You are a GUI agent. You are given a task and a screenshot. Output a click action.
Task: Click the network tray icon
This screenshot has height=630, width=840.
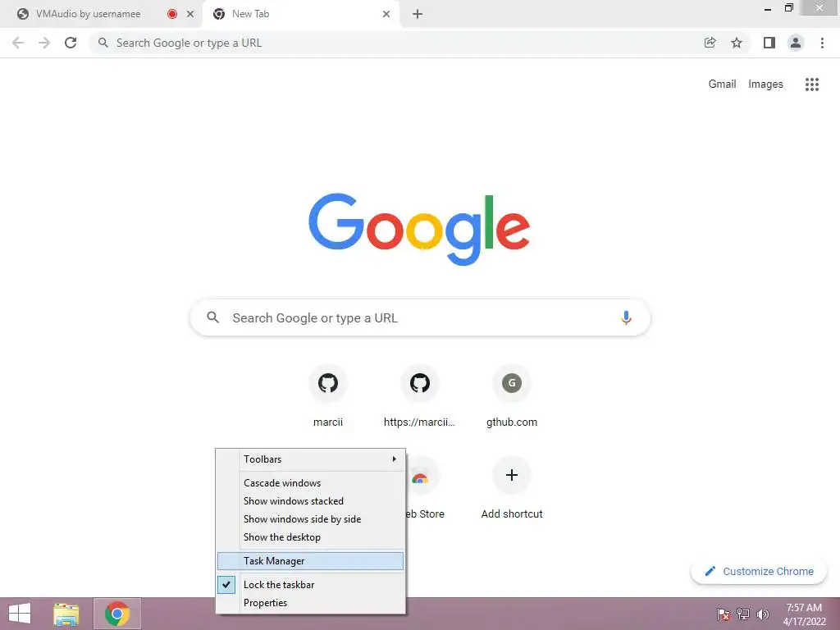click(x=743, y=614)
